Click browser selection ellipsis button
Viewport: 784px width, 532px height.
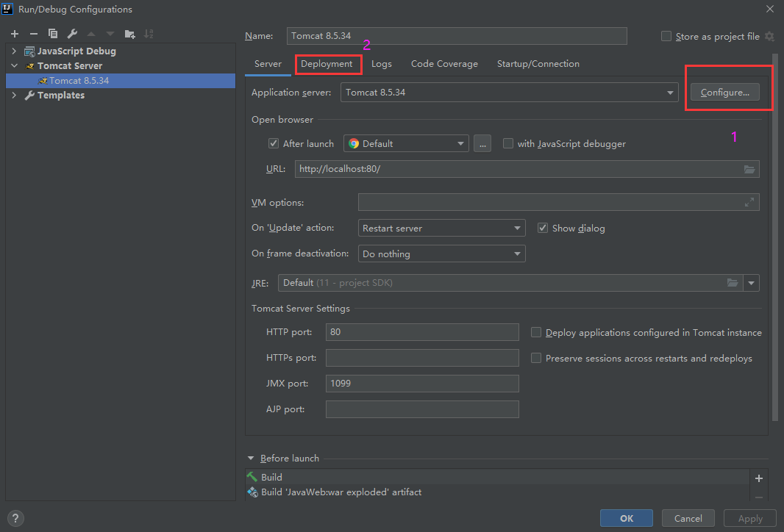[x=482, y=144]
